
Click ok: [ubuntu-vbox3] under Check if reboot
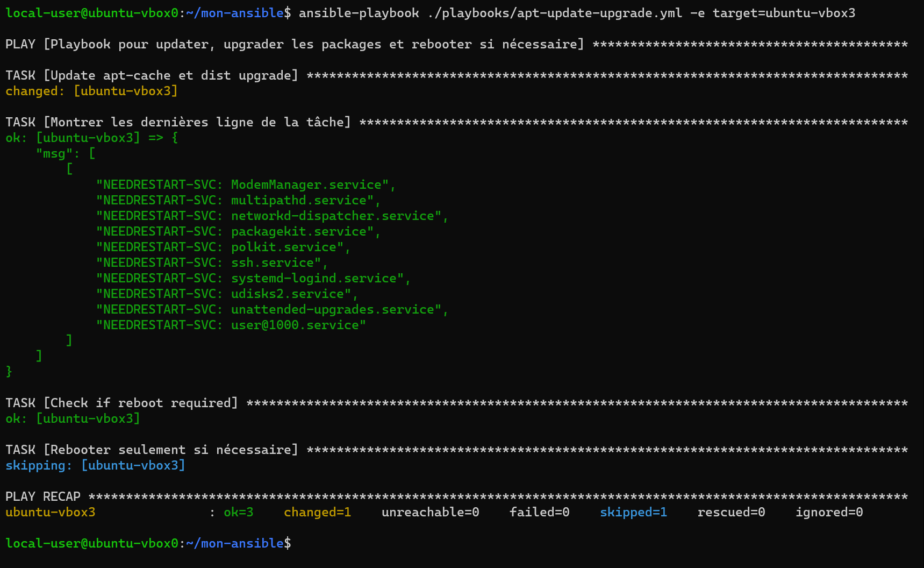[x=73, y=418]
